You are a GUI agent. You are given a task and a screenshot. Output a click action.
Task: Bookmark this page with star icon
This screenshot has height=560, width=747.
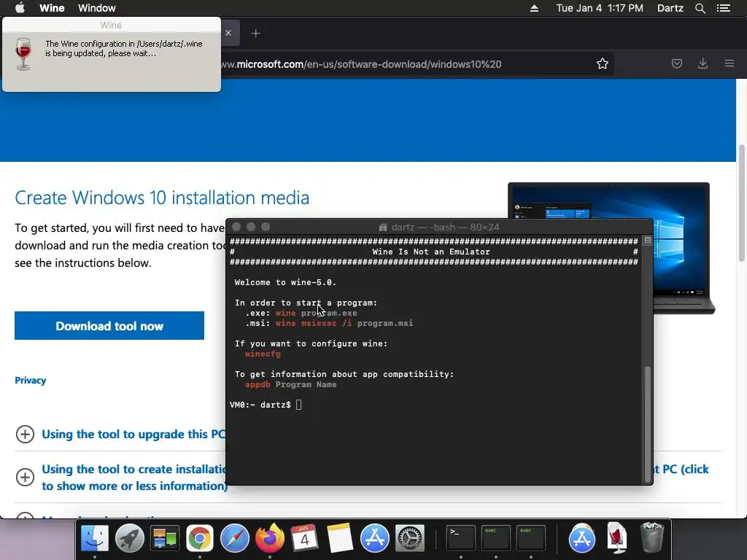tap(602, 64)
